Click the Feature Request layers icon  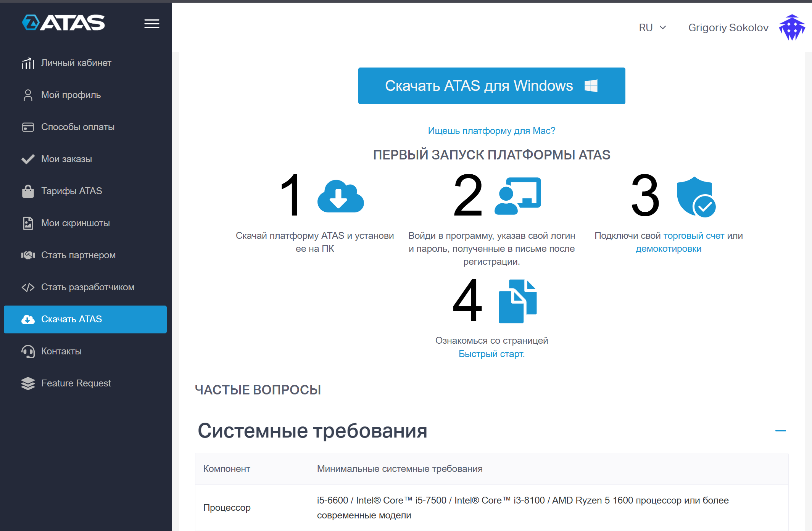click(28, 383)
